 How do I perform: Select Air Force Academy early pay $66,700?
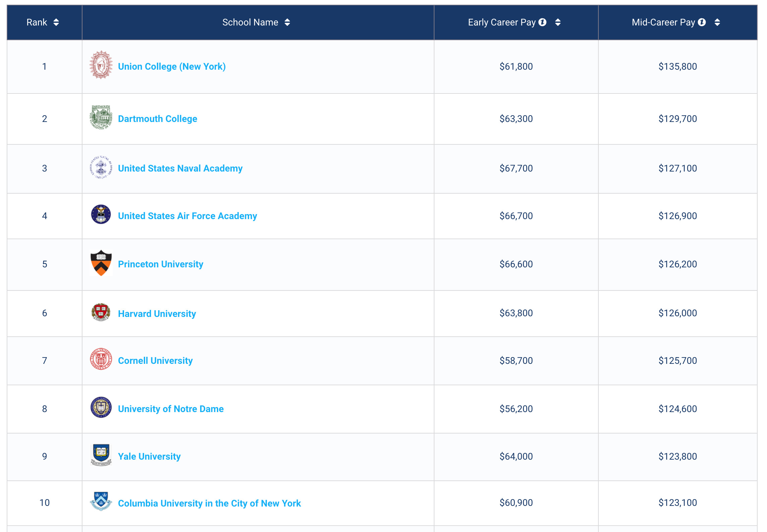[516, 216]
